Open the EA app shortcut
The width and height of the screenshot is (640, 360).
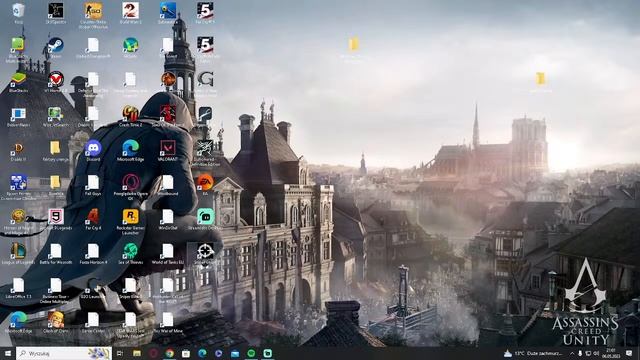(x=205, y=184)
